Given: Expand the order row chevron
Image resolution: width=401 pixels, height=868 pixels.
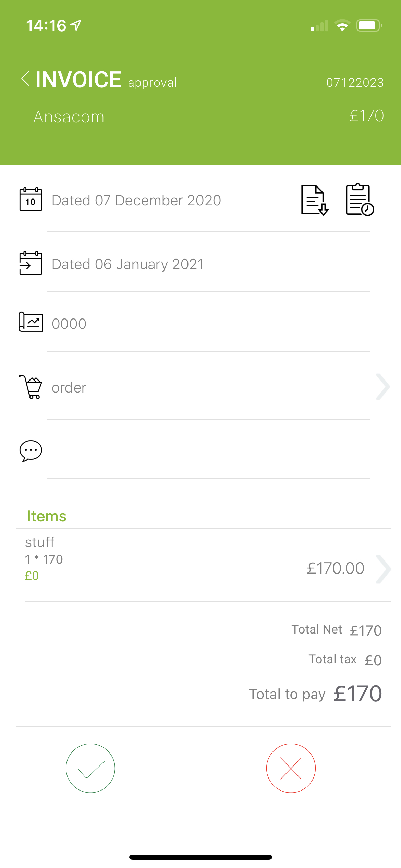Looking at the screenshot, I should [383, 387].
